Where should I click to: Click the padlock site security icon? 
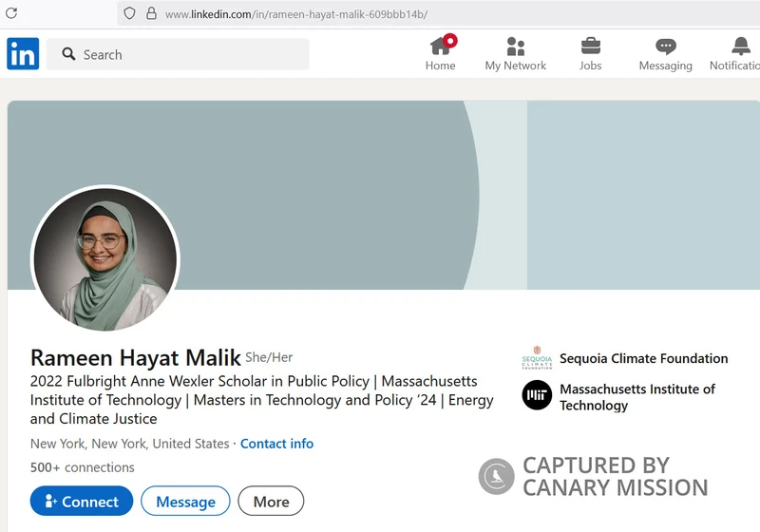151,13
